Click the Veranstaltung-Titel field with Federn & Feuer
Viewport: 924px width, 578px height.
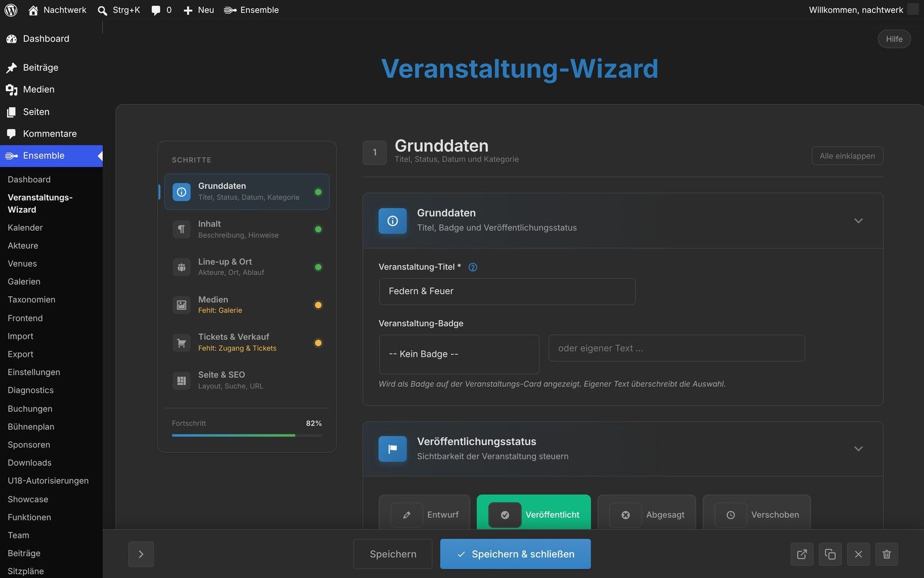(x=507, y=291)
